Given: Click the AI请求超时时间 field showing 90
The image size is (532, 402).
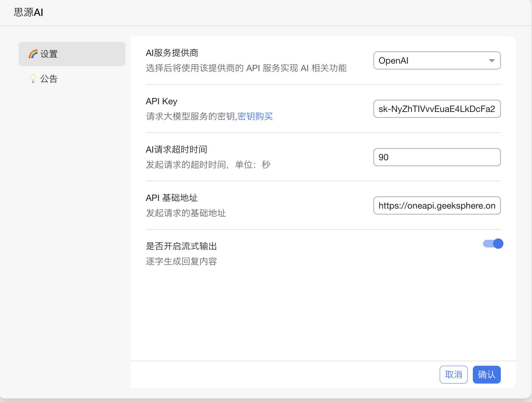Looking at the screenshot, I should 437,157.
